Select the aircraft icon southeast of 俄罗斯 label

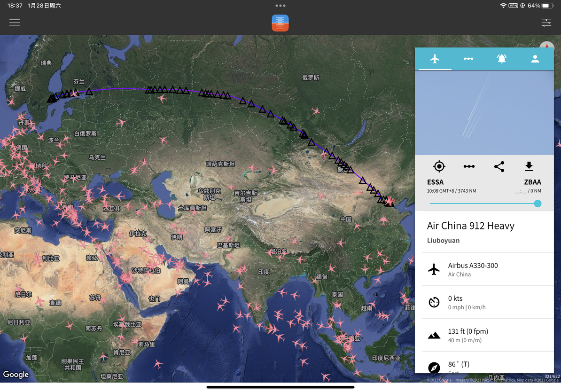coord(315,110)
